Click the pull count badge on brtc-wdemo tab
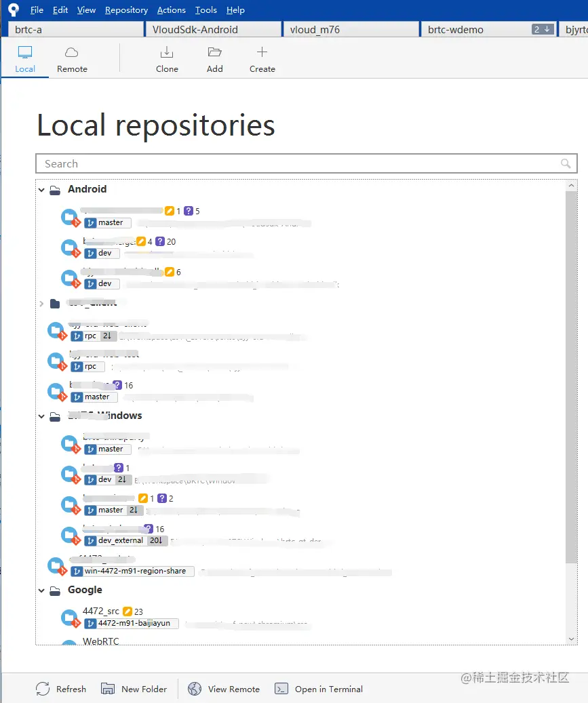This screenshot has height=703, width=588. 542,30
